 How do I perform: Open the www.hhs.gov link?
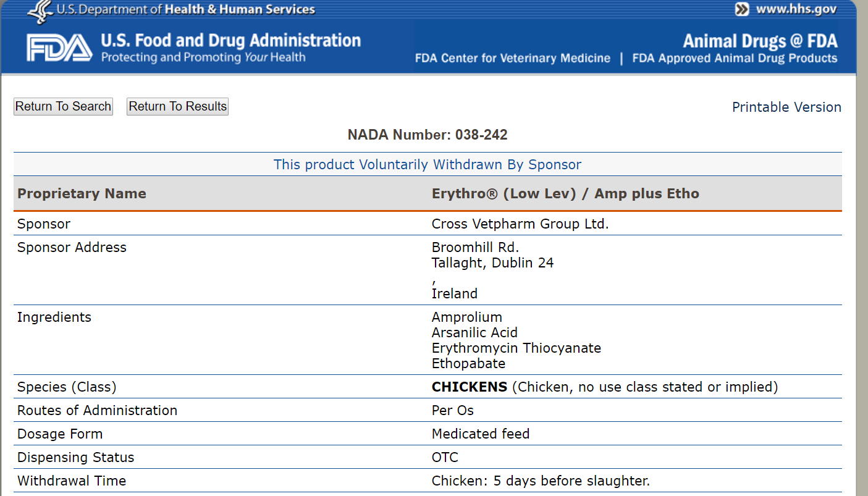coord(796,9)
